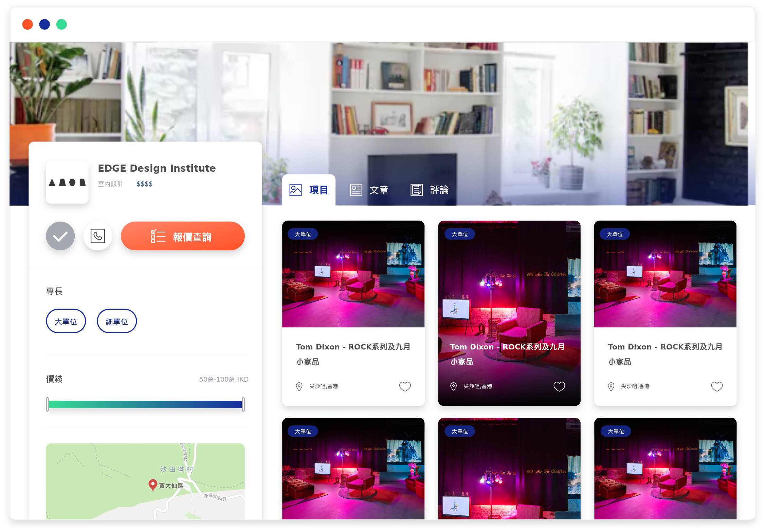Click the right price slider handle
This screenshot has width=765, height=532.
[x=243, y=404]
